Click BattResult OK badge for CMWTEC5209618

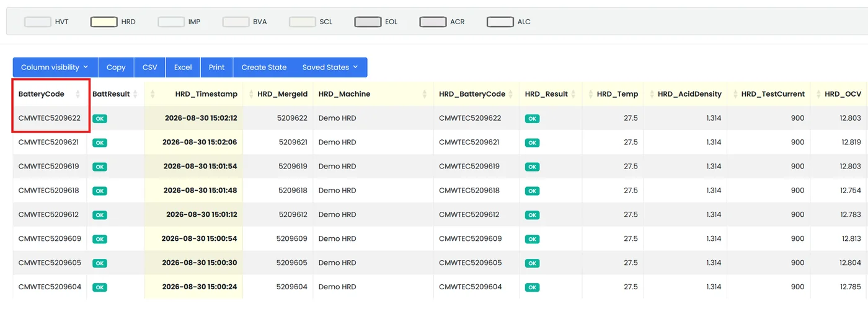coord(100,191)
